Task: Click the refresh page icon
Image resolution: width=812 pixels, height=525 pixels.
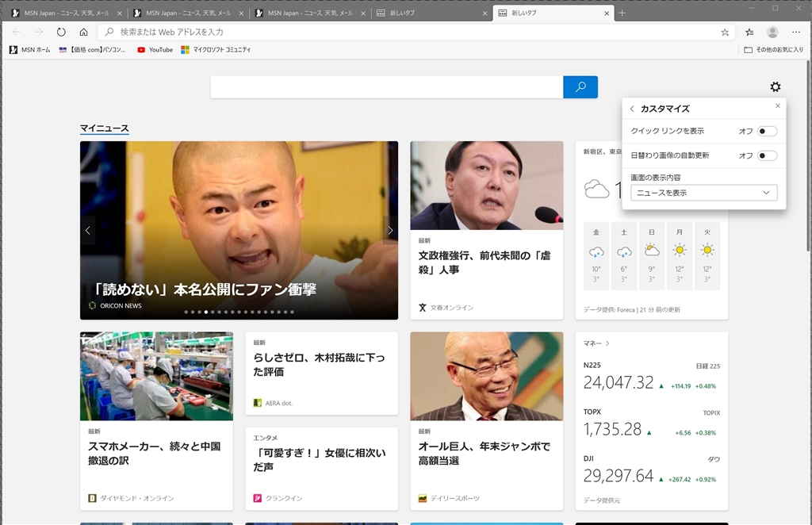Action: tap(61, 32)
